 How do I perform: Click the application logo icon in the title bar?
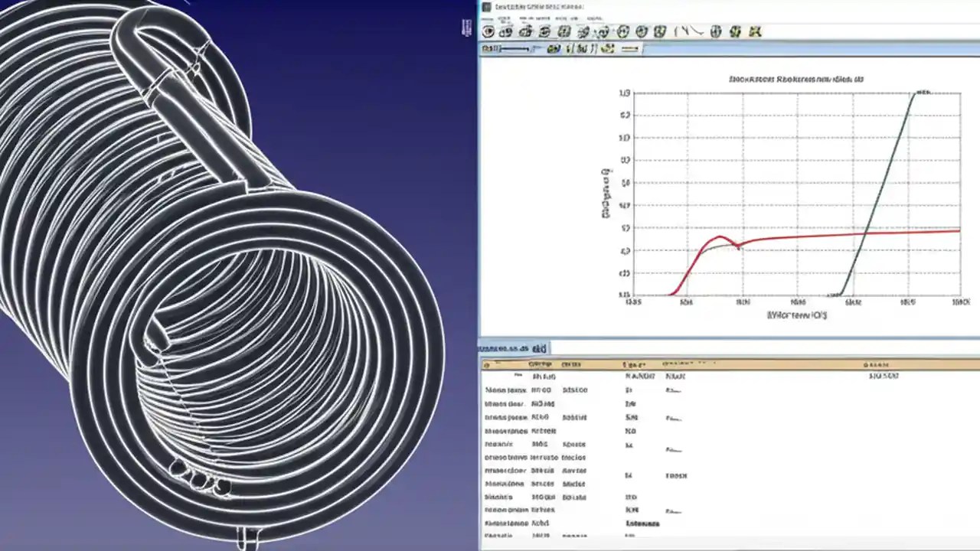[487, 7]
